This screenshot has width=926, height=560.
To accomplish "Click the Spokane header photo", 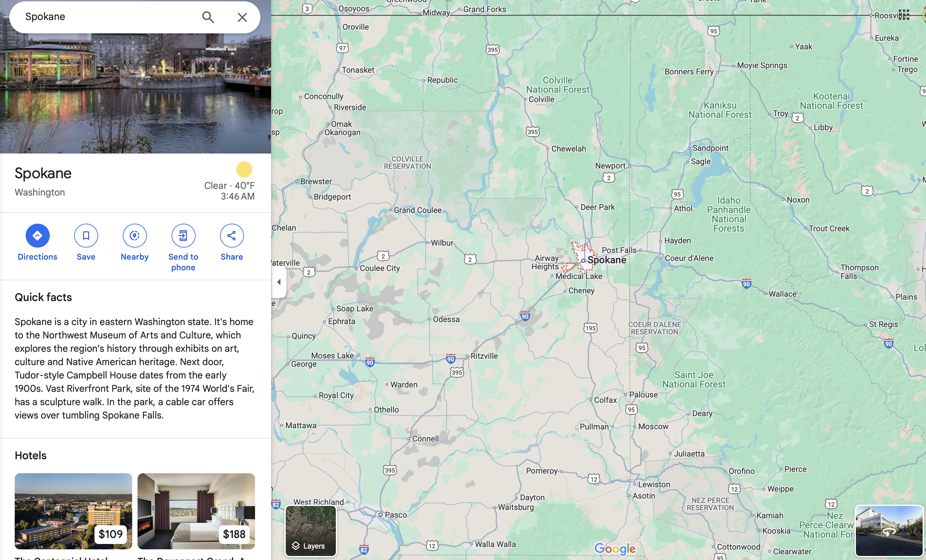I will pos(135,93).
